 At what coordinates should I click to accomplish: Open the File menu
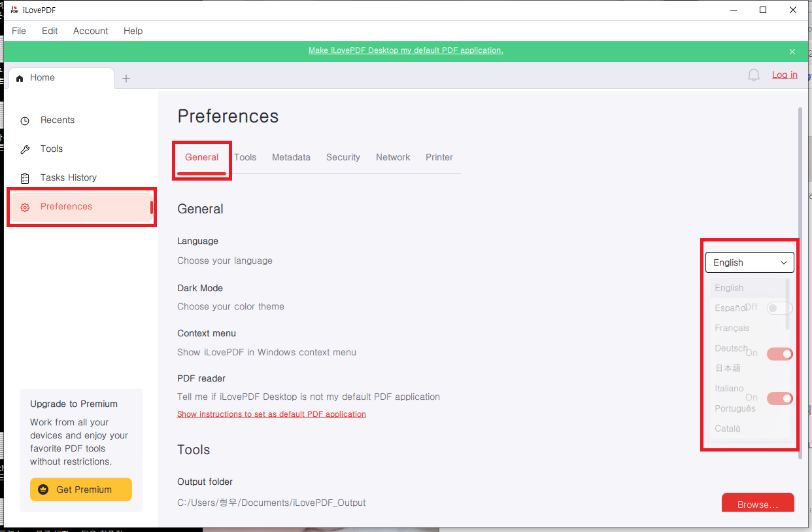point(19,31)
